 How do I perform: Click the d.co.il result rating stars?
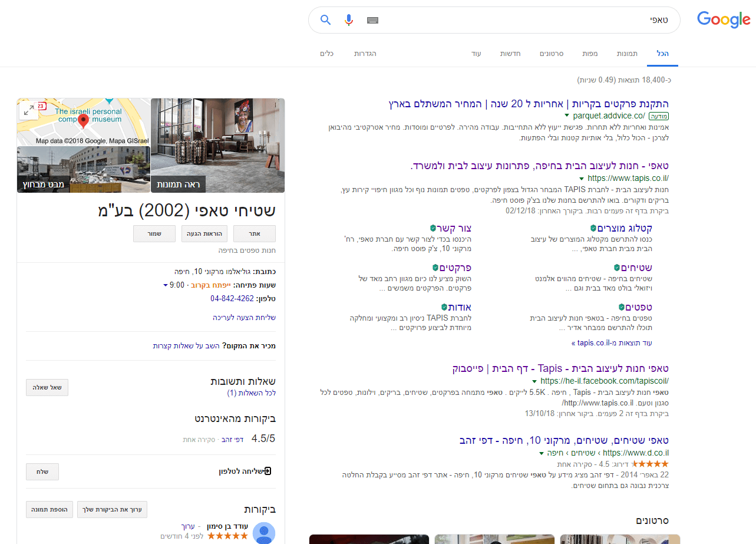651,464
